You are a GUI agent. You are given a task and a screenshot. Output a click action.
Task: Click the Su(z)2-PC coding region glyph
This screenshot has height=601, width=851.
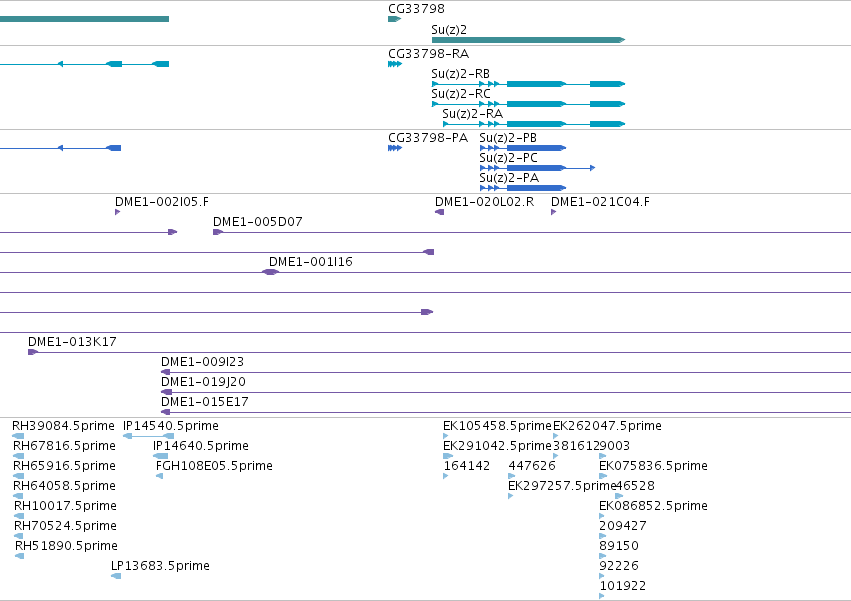(537, 168)
